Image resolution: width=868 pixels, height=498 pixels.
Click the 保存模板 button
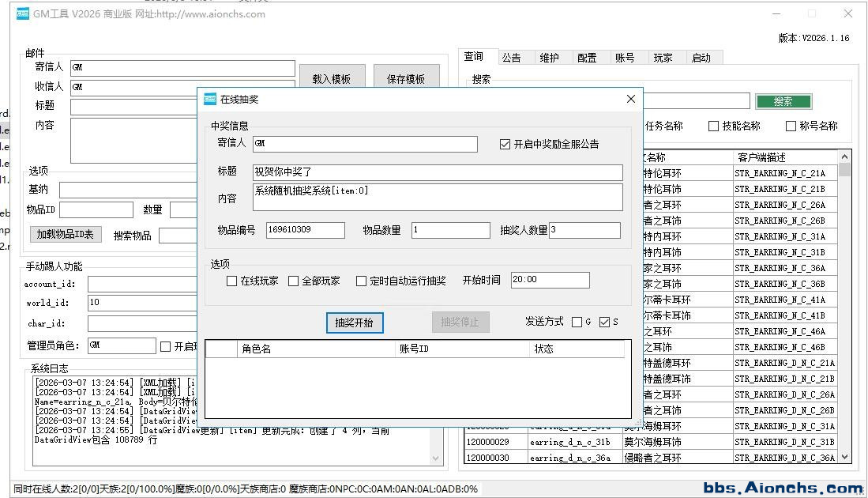coord(405,79)
